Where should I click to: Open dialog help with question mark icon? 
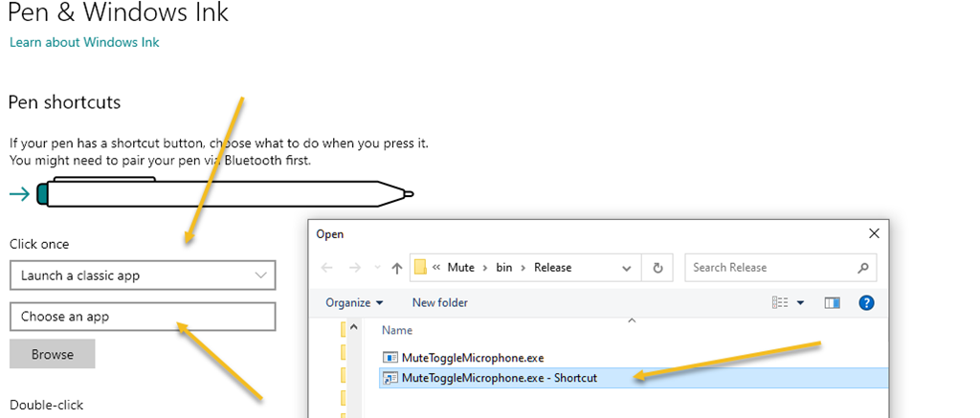[866, 303]
